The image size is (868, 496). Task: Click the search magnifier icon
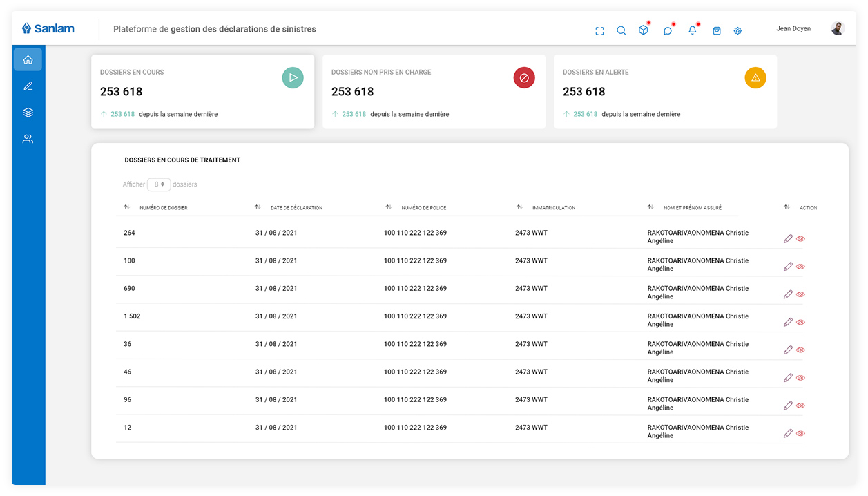point(621,30)
